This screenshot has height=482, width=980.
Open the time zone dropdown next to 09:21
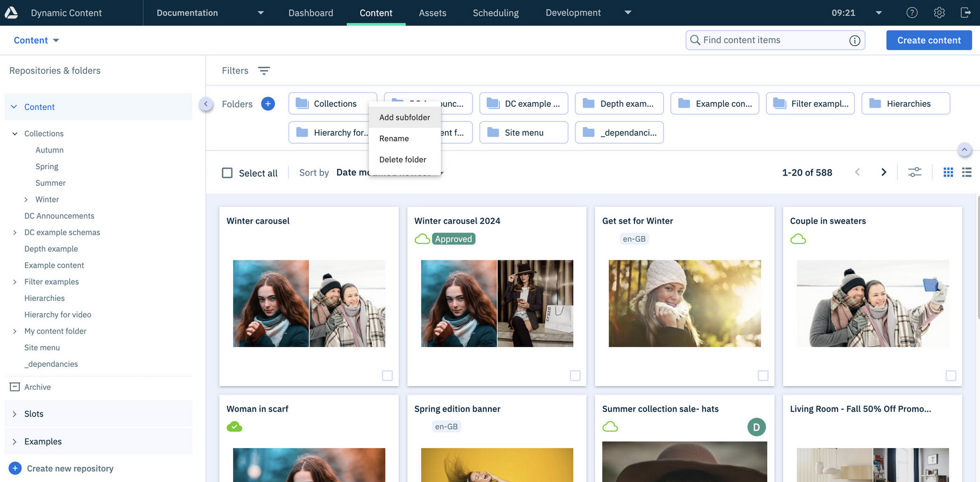(x=879, y=13)
